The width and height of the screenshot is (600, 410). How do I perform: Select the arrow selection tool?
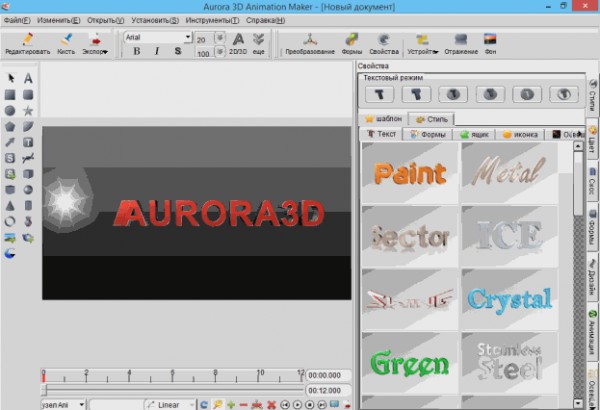pos(11,78)
